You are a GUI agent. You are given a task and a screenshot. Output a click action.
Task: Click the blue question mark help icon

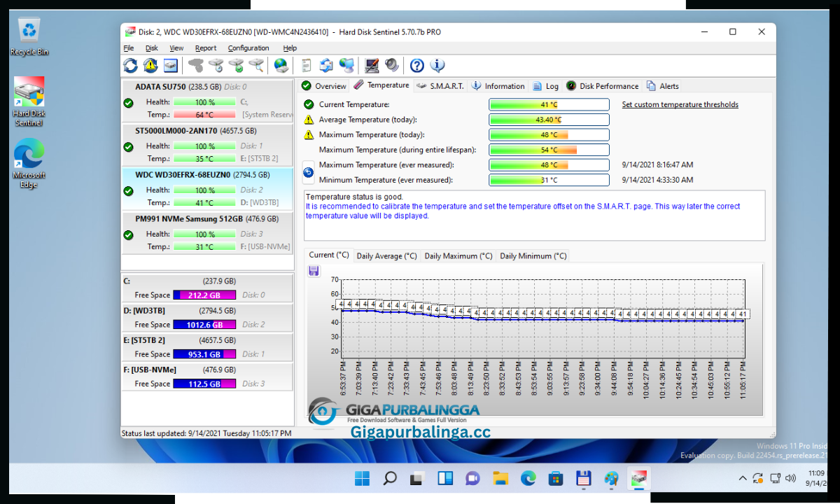417,65
